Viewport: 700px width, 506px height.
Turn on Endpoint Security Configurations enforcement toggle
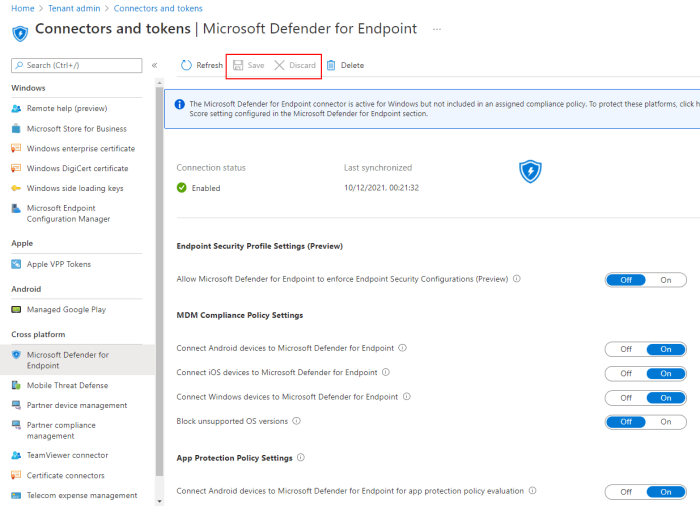pos(666,280)
